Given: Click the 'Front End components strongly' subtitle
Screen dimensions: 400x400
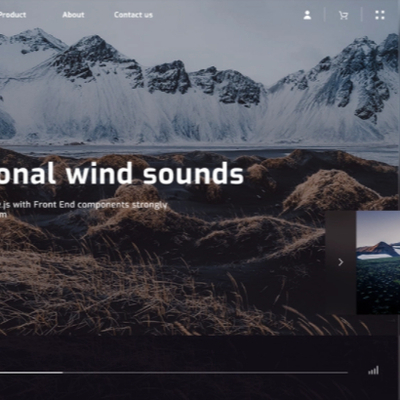Looking at the screenshot, I should (x=101, y=205).
